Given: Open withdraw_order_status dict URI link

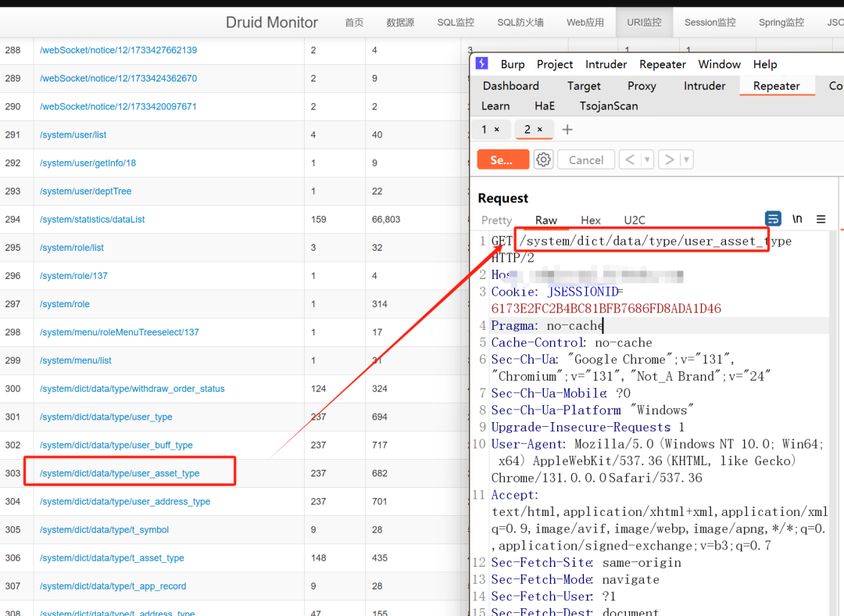Looking at the screenshot, I should pos(132,389).
